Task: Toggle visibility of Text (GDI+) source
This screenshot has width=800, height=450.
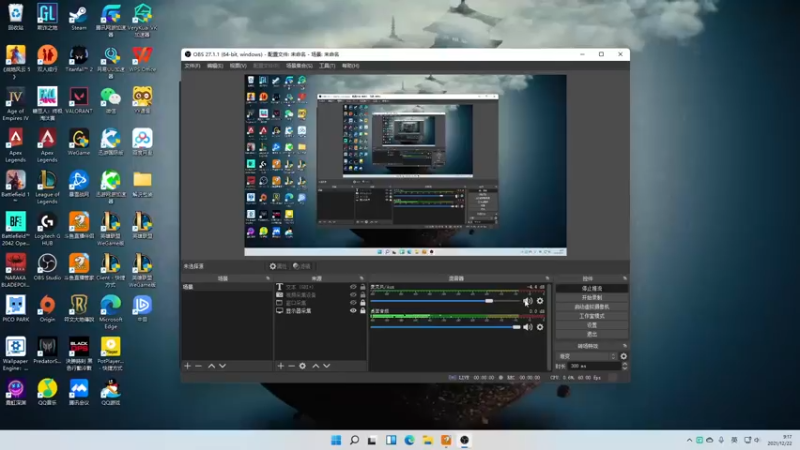Action: click(353, 287)
